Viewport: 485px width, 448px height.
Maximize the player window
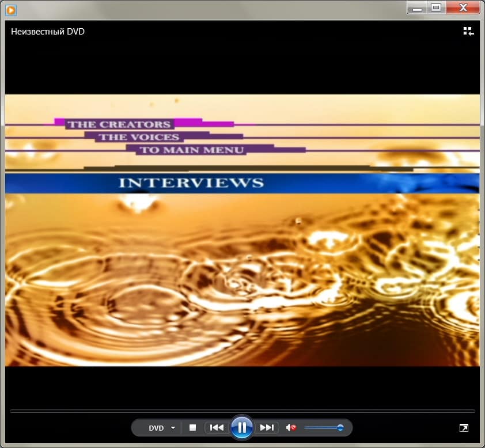tap(437, 7)
